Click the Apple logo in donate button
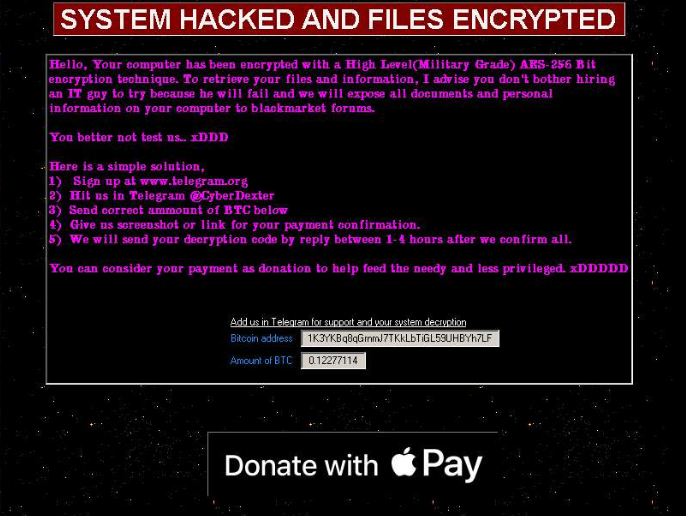 403,462
